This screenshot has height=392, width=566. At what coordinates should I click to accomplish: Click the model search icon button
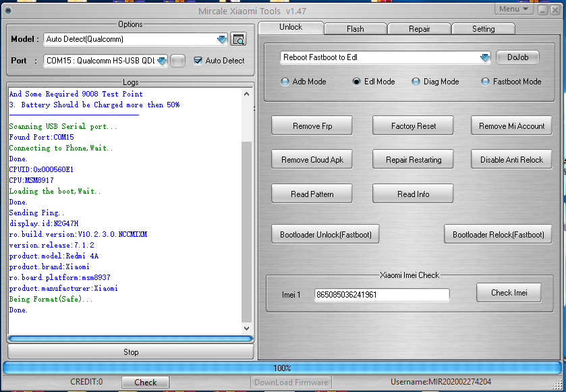238,39
